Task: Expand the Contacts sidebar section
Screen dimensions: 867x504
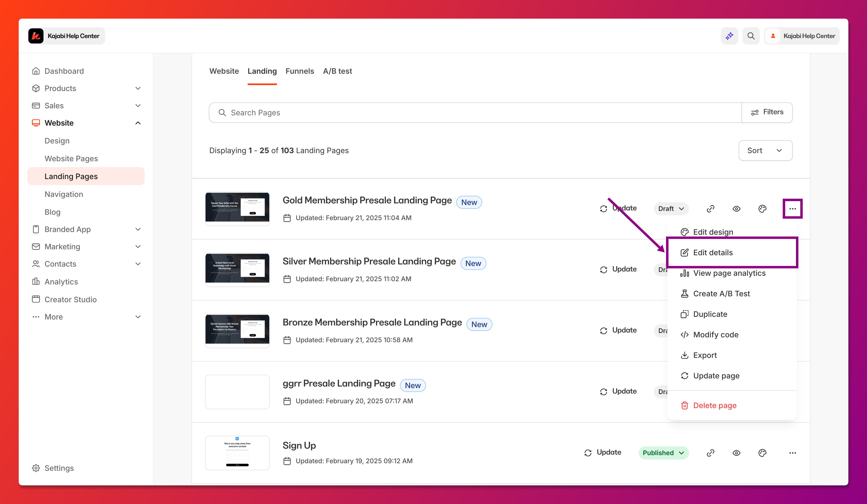Action: tap(138, 264)
